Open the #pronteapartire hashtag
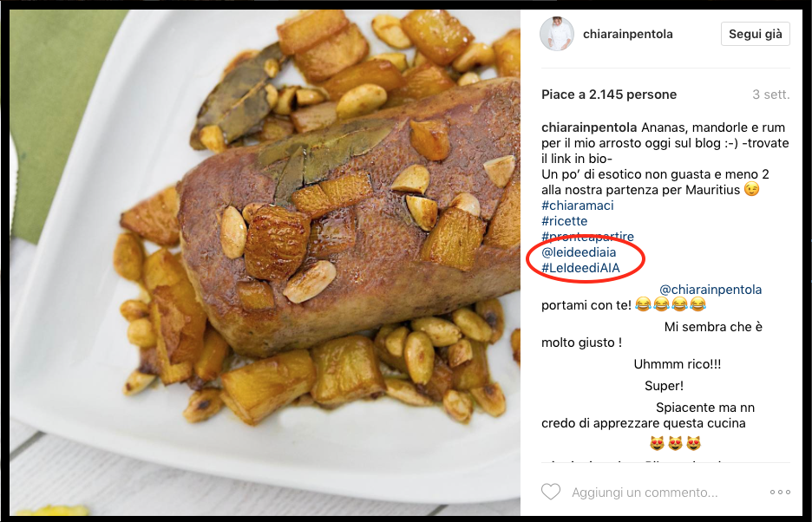This screenshot has height=522, width=812. 588,236
